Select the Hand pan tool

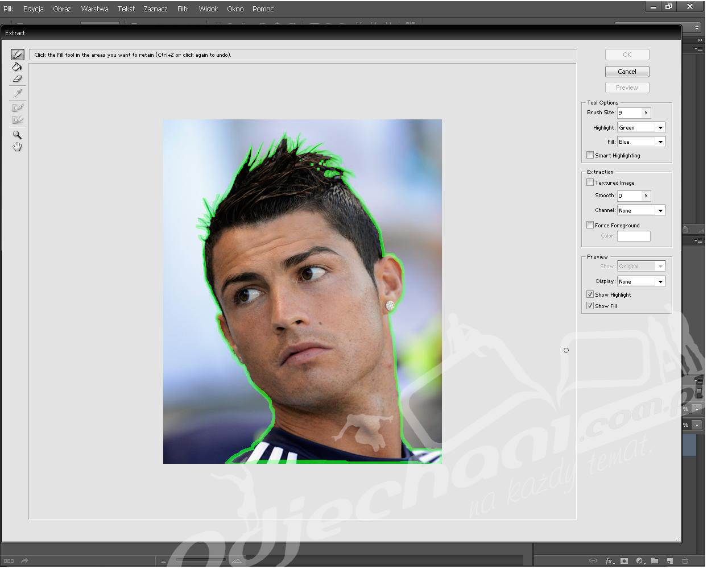(x=17, y=147)
